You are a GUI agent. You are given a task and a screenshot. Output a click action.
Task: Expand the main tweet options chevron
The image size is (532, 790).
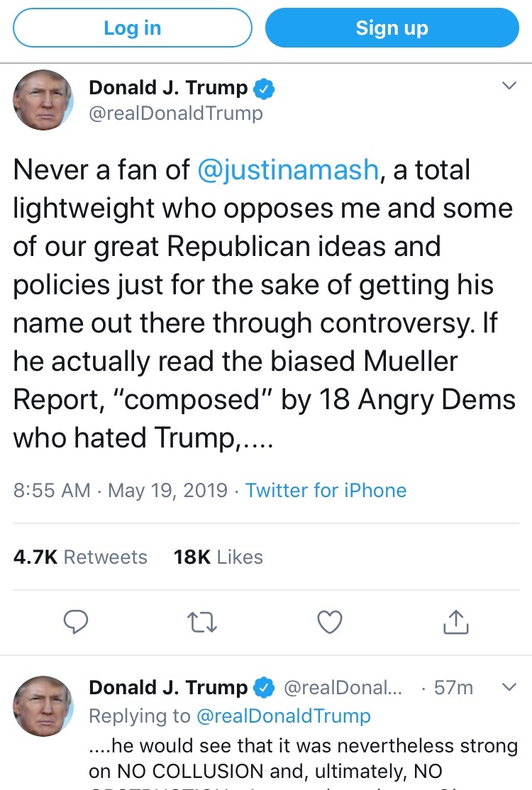[x=509, y=86]
